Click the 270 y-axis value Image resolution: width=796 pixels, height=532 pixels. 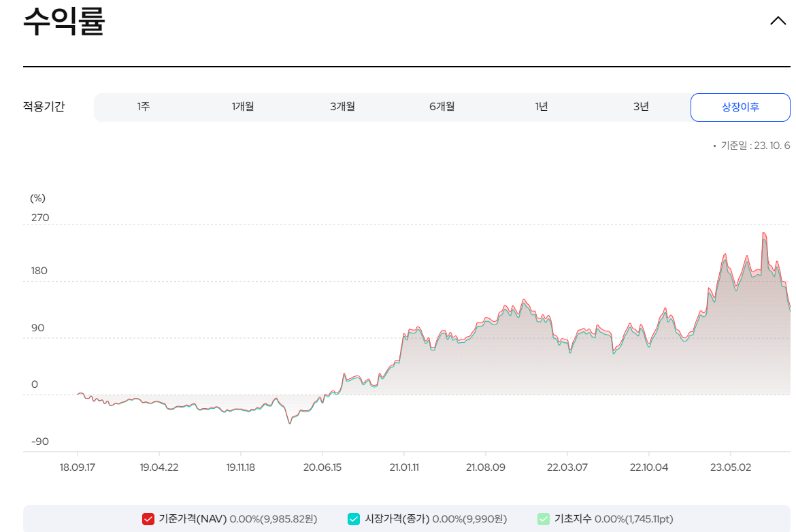click(x=40, y=218)
